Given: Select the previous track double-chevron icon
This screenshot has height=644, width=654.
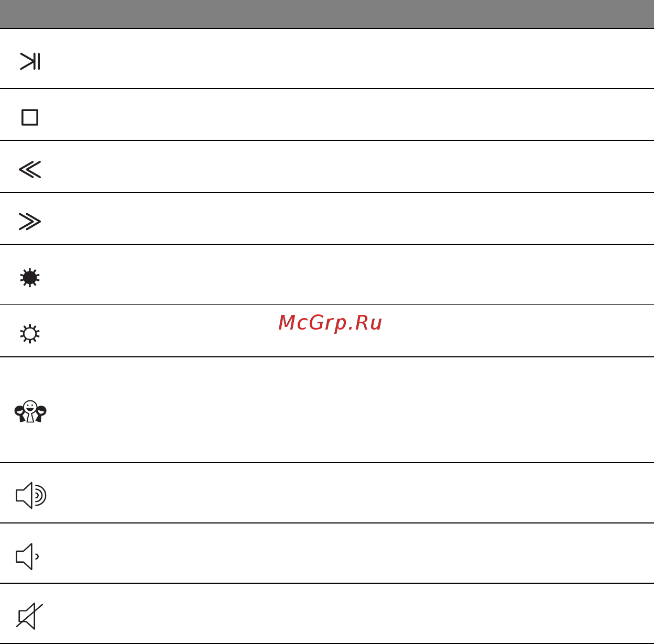Looking at the screenshot, I should 30,169.
